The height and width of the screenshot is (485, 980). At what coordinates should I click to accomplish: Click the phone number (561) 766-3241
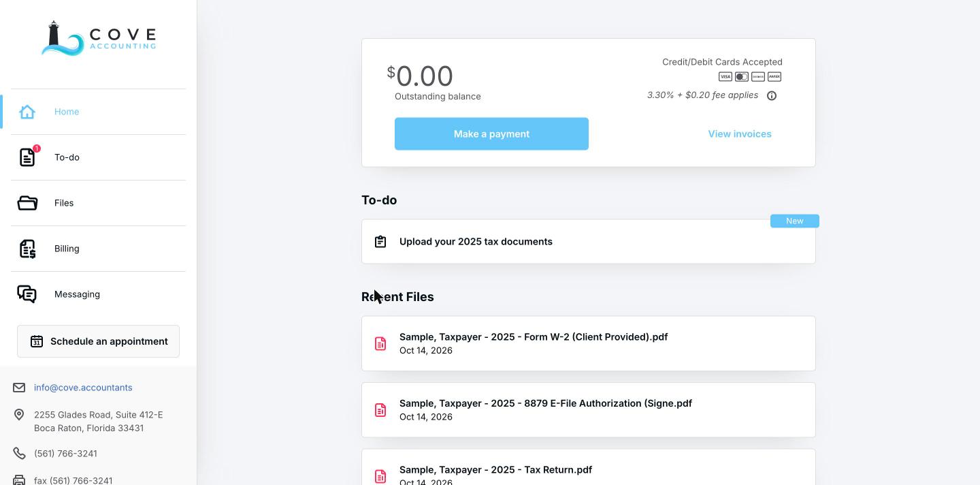[65, 454]
